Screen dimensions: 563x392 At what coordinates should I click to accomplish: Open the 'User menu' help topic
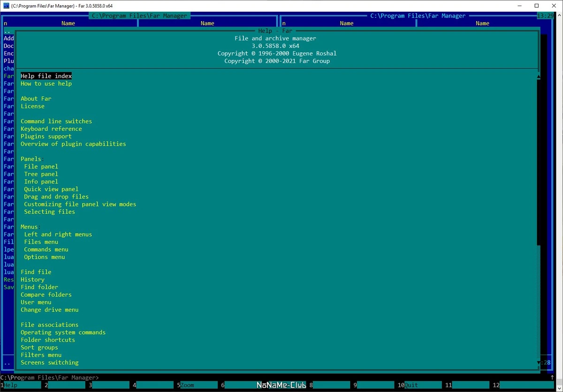(x=36, y=302)
